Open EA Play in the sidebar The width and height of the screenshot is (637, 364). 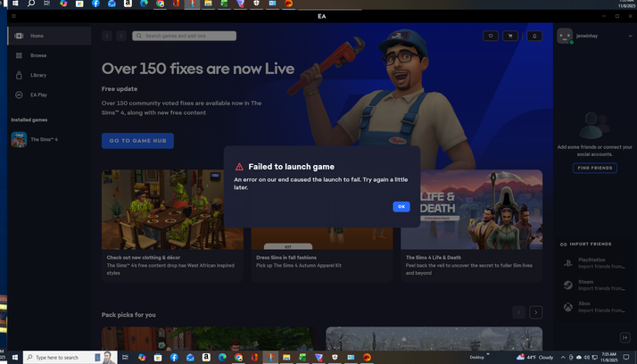click(x=37, y=95)
